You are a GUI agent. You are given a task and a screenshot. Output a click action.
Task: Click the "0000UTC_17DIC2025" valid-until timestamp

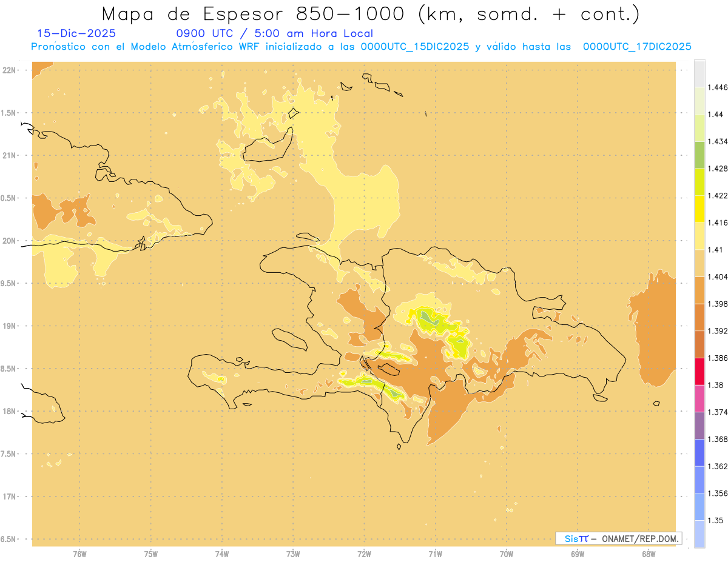tap(637, 47)
